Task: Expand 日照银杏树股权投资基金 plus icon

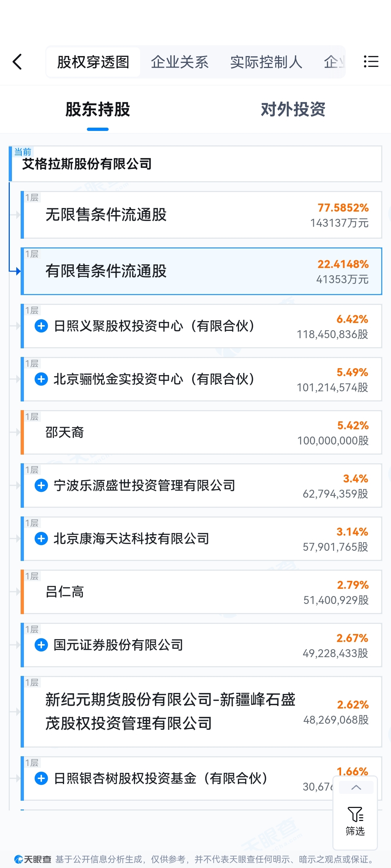Action: tap(41, 778)
